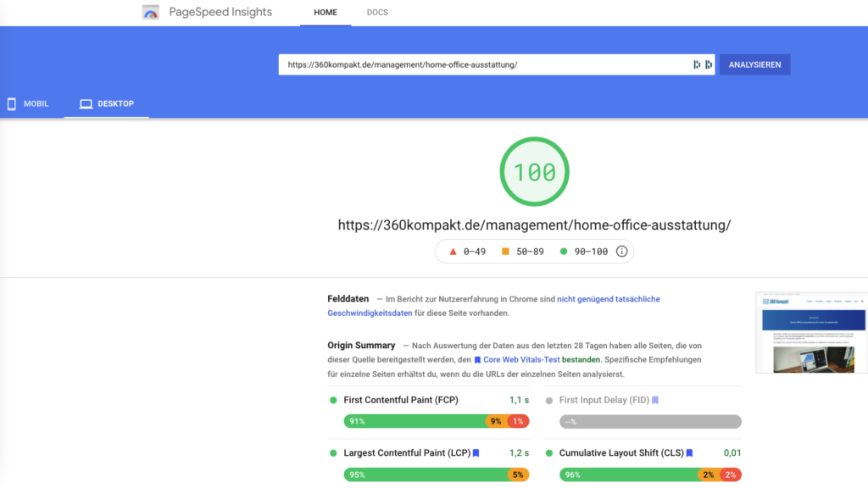Image resolution: width=868 pixels, height=488 pixels.
Task: Click the First Contentful Paint (FCP) label
Action: [x=401, y=400]
